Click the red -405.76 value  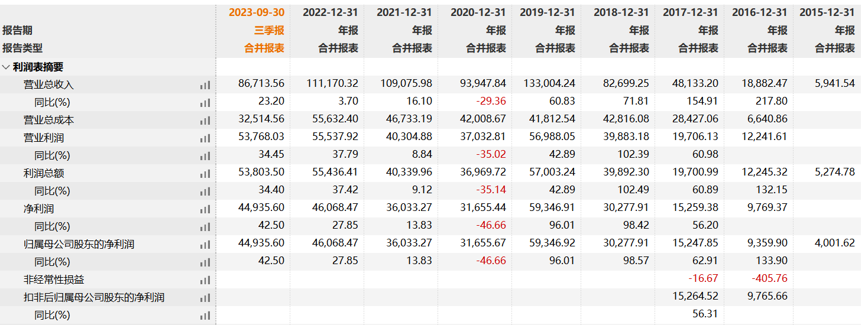769,278
